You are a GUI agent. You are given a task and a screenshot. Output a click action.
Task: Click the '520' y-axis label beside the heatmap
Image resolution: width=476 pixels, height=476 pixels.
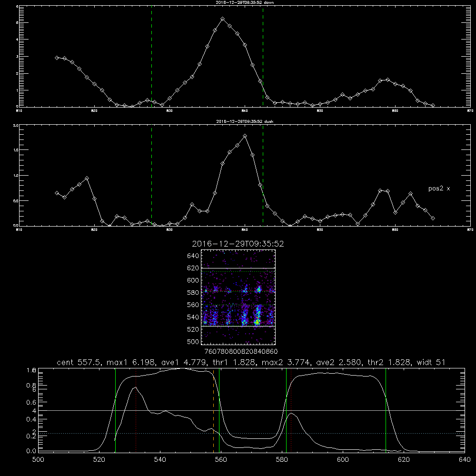(193, 329)
